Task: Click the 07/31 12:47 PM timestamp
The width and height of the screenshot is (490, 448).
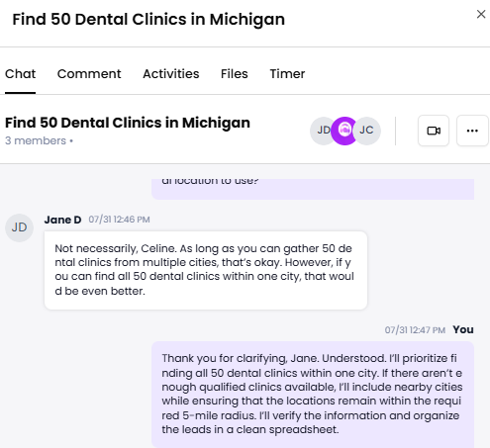Action: (x=415, y=330)
